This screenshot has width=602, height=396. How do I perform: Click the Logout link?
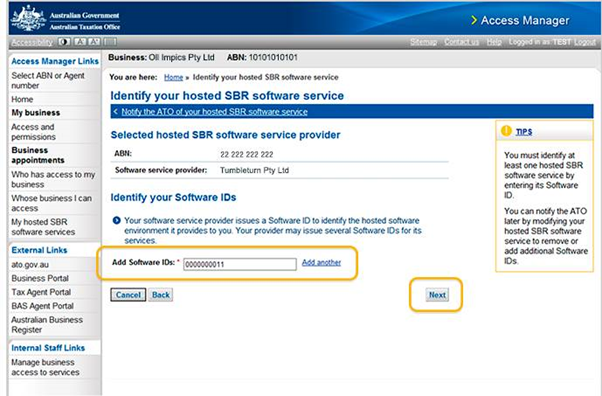585,41
